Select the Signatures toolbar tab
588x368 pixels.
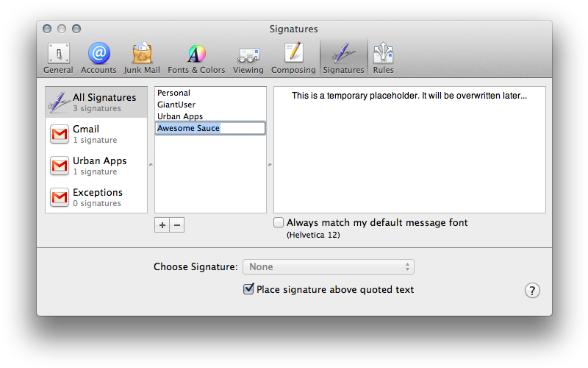point(343,59)
